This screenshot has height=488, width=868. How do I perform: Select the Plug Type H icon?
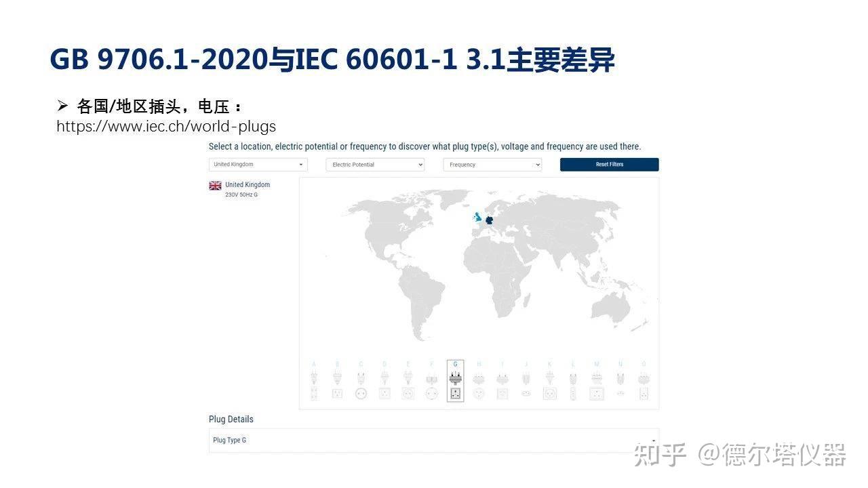point(479,380)
